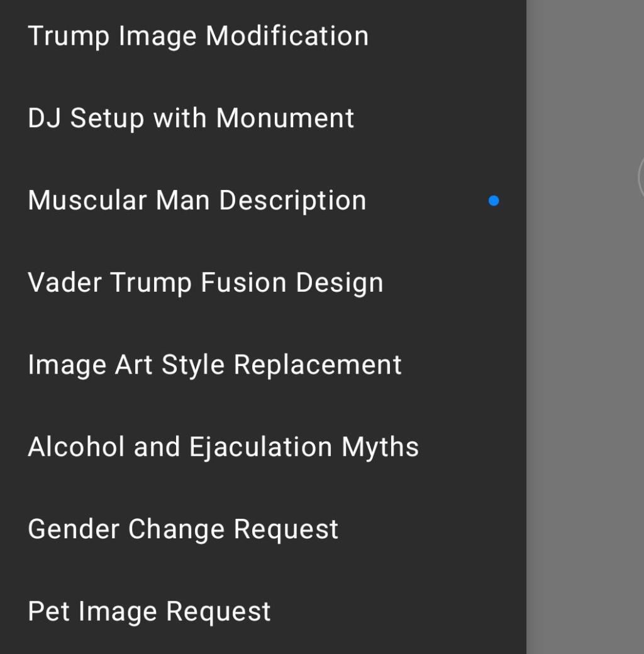644x654 pixels.
Task: Select the Muscular Man Description chat
Action: [x=263, y=200]
